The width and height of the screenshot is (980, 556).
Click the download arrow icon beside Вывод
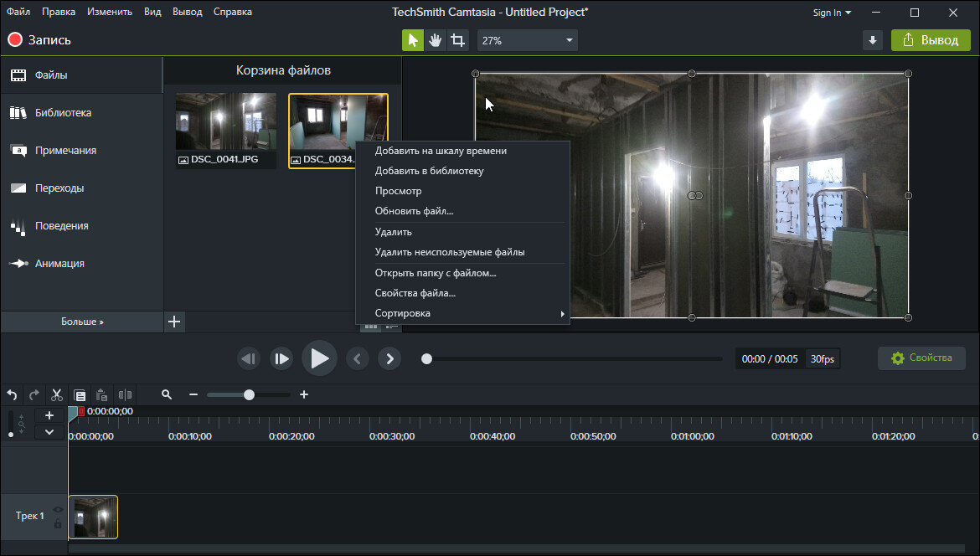pos(873,40)
